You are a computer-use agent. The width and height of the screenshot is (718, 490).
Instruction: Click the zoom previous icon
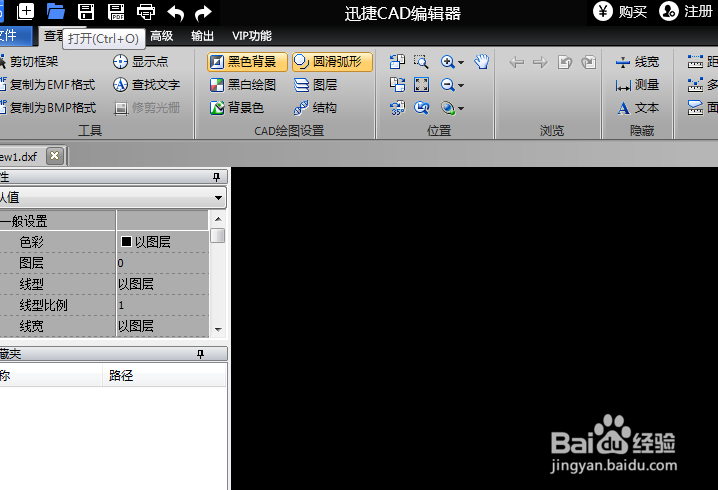click(421, 108)
